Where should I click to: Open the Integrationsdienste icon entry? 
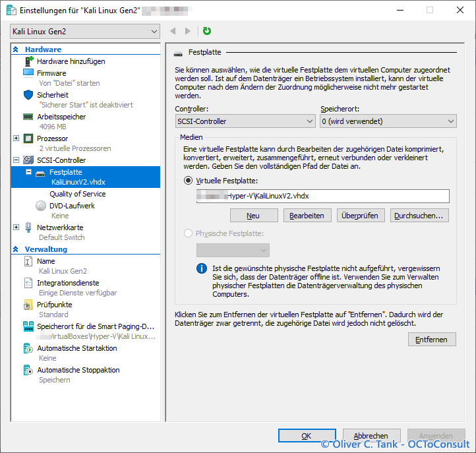click(28, 284)
